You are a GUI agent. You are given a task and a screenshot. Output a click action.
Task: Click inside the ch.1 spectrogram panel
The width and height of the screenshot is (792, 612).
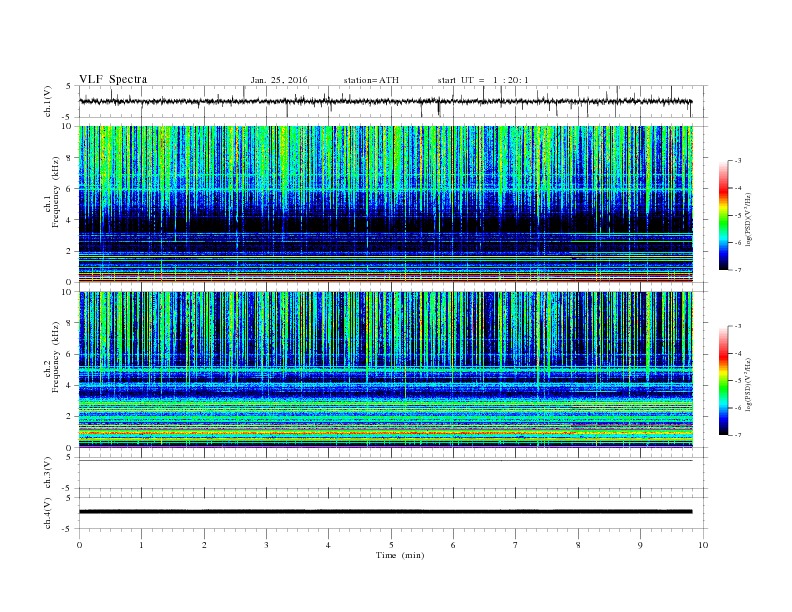click(x=385, y=204)
